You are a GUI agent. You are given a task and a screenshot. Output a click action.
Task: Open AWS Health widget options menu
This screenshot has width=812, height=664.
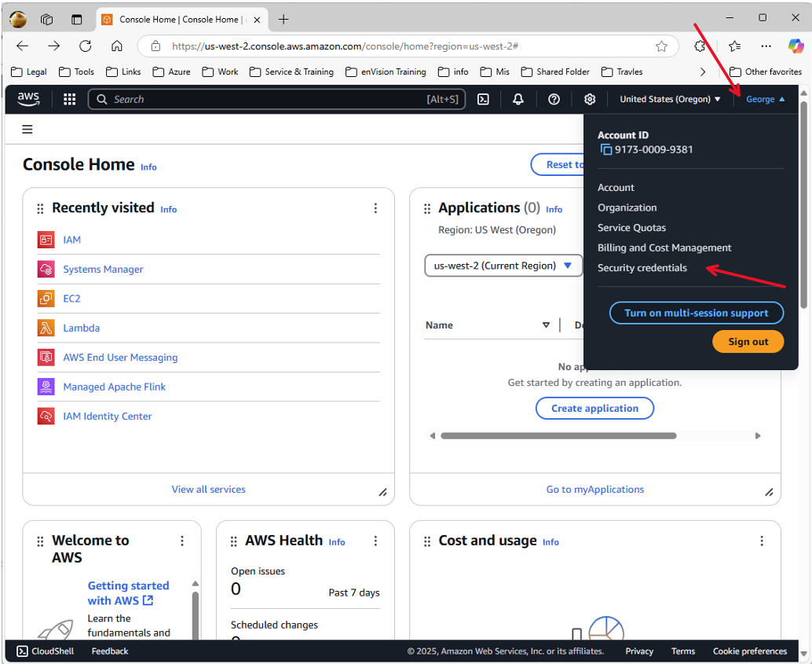click(x=375, y=541)
